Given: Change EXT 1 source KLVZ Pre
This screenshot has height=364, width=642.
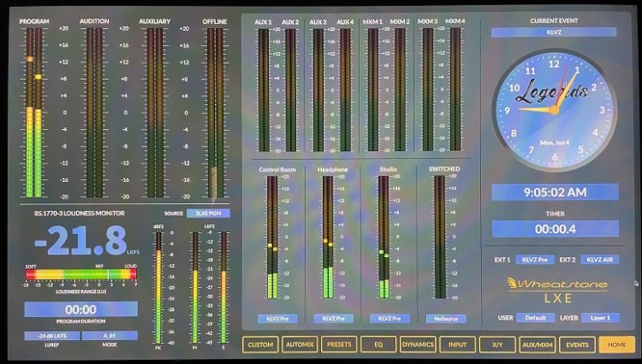Looking at the screenshot, I should tap(535, 259).
